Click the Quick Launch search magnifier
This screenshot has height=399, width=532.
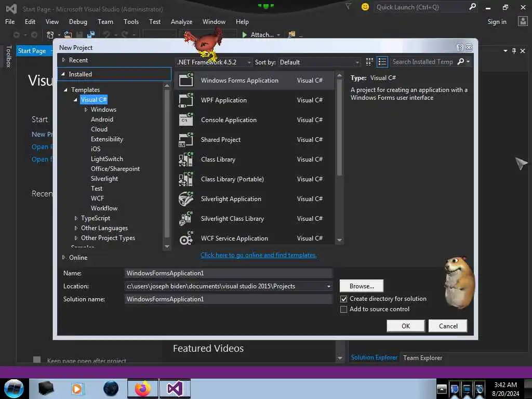(x=473, y=7)
